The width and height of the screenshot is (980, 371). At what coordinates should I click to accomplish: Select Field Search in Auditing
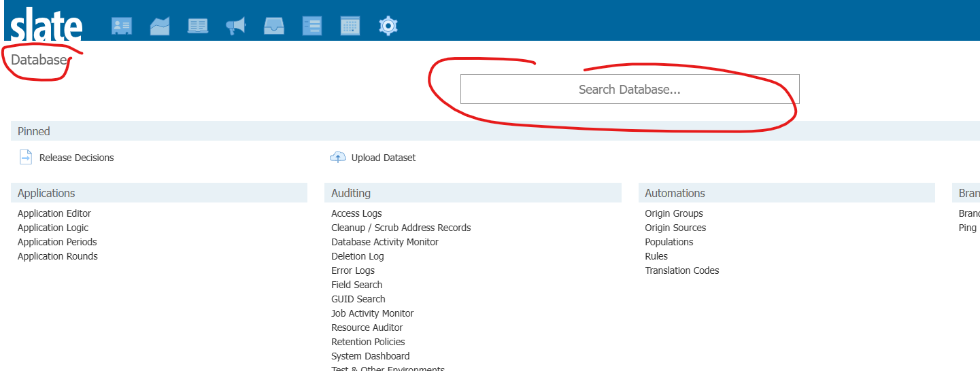[x=356, y=285]
